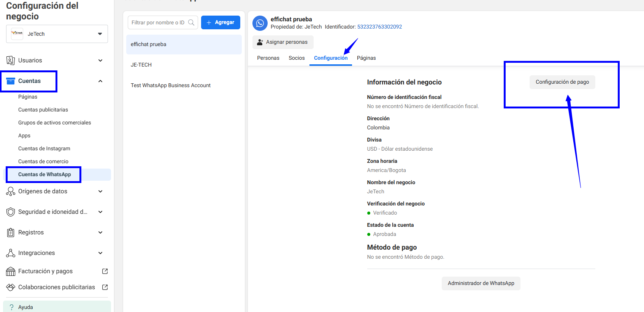The height and width of the screenshot is (312, 644).
Task: Open the Páginas tab
Action: click(366, 58)
